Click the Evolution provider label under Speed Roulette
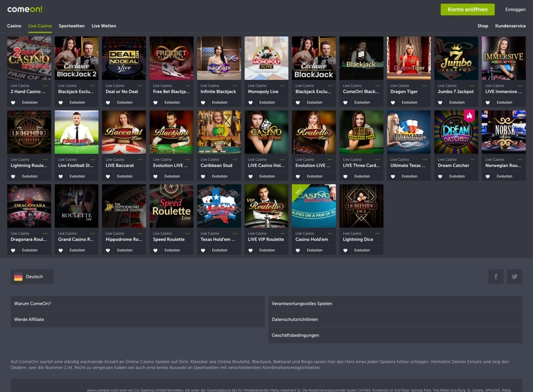This screenshot has width=533, height=392. click(172, 250)
